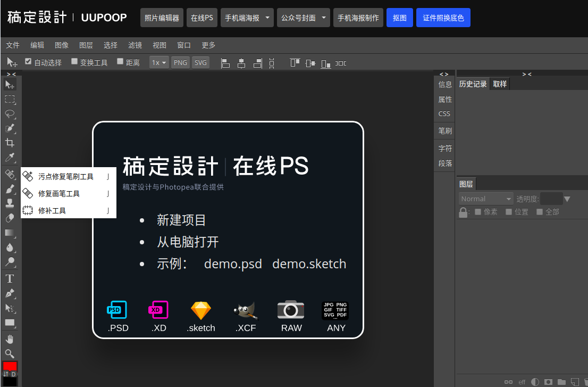Screen dimensions: 588x387
Task: Click the align horizontal centers icon
Action: tap(241, 63)
